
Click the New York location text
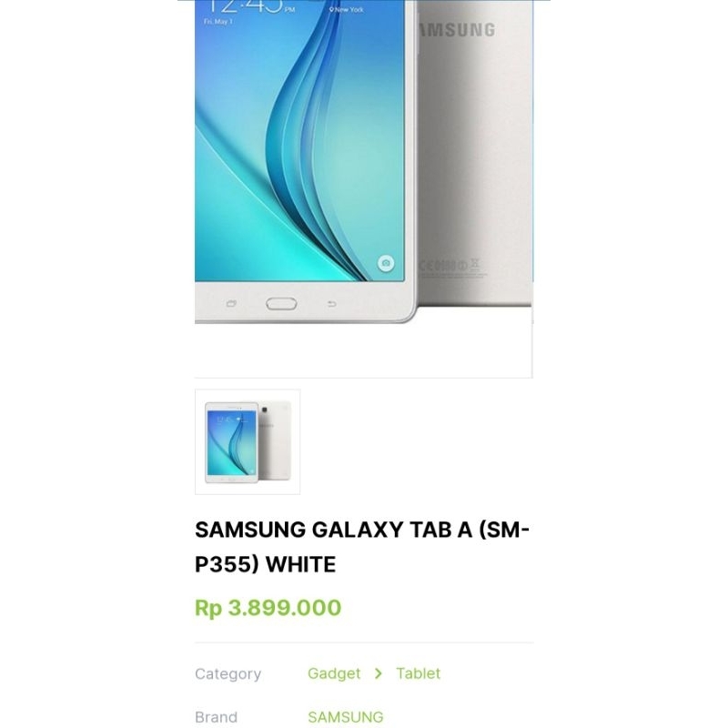(349, 10)
